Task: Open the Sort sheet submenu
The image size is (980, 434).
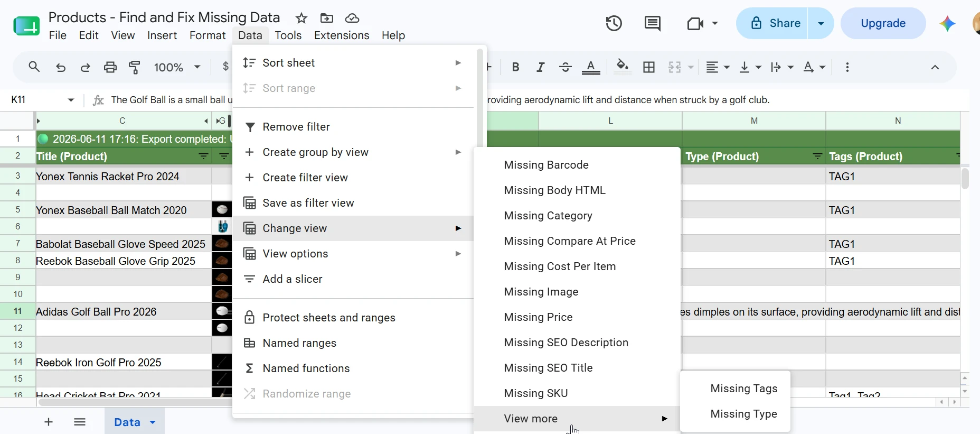Action: 353,63
